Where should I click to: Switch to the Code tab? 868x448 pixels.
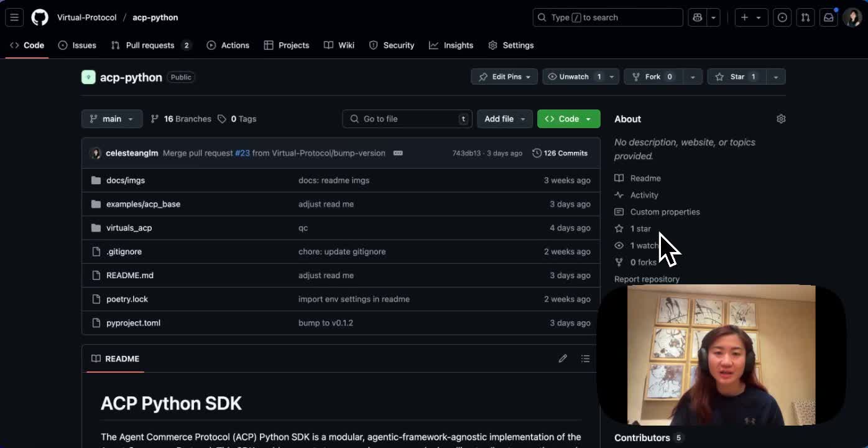point(27,45)
